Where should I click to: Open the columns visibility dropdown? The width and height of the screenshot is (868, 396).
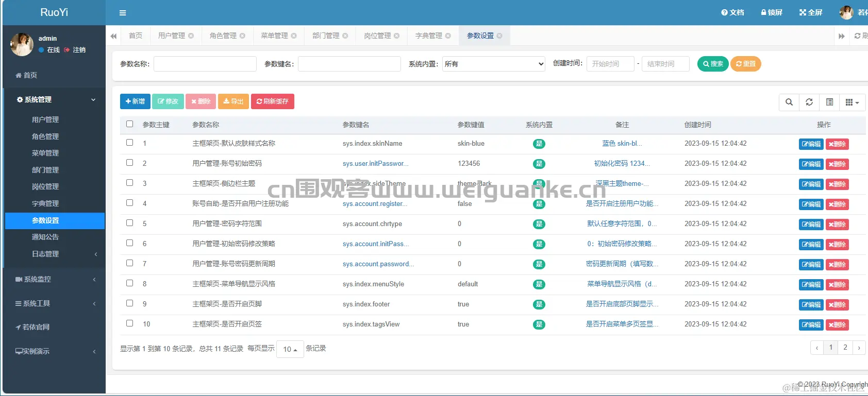853,102
